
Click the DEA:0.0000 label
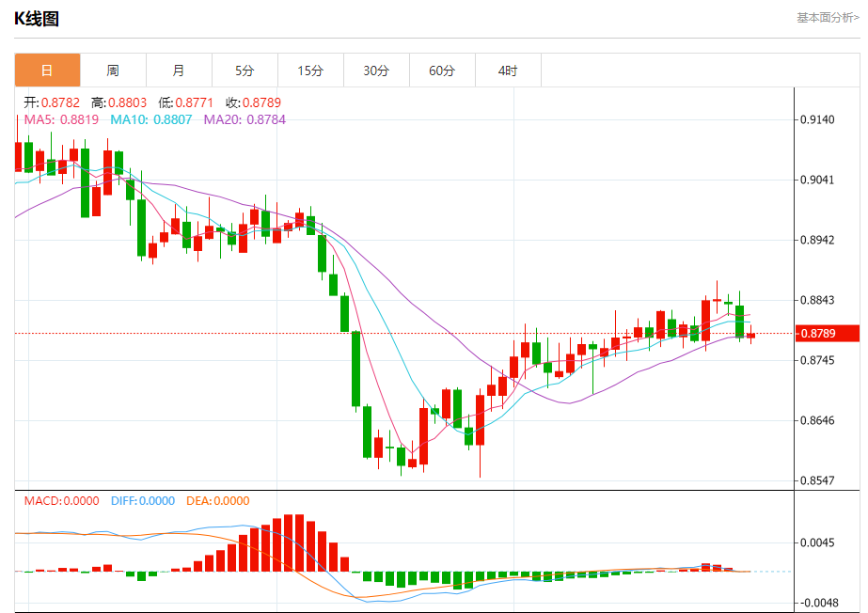(217, 501)
